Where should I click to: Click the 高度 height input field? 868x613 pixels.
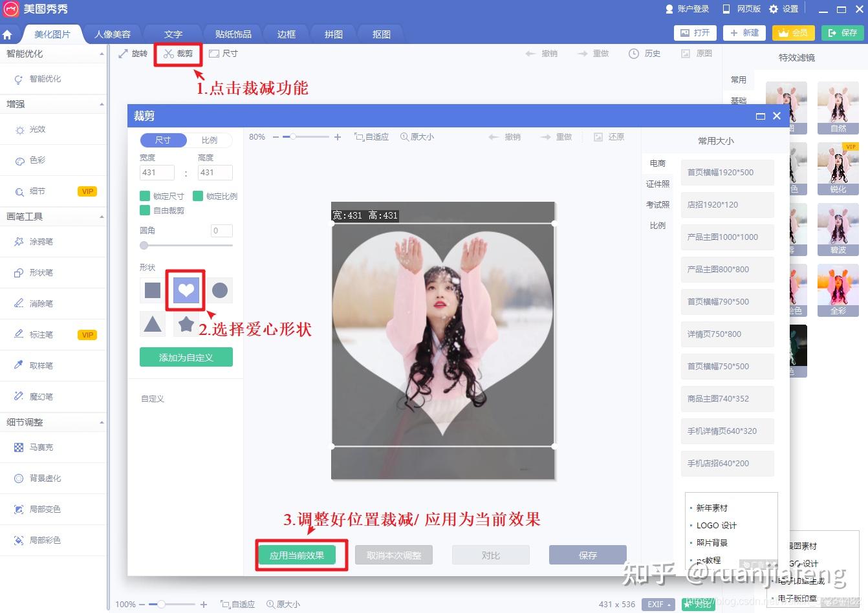215,173
